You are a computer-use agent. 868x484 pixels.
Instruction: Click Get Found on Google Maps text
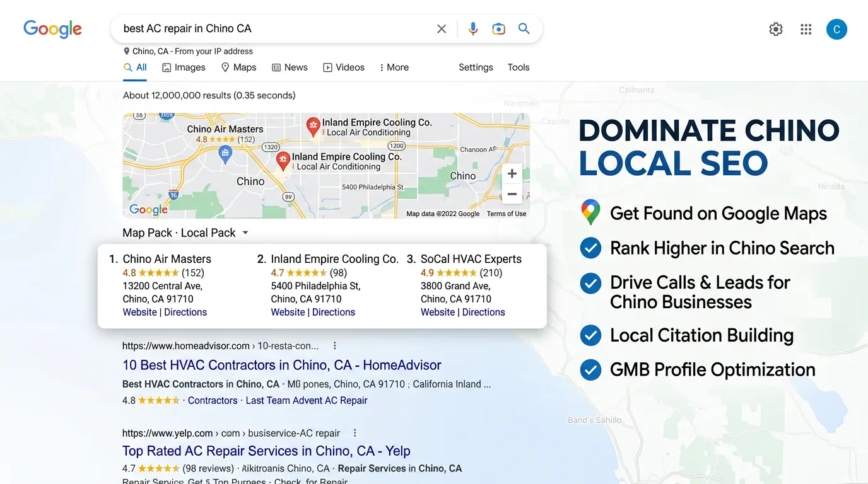(718, 214)
